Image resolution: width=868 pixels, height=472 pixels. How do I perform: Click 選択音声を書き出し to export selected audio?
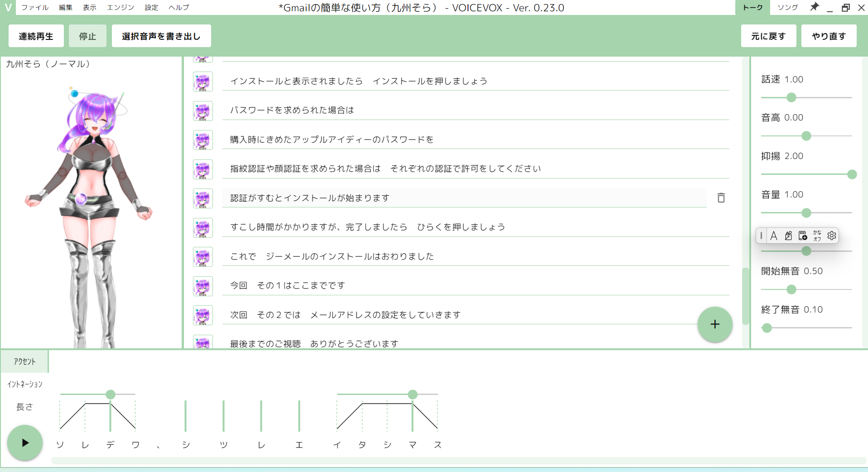click(161, 36)
